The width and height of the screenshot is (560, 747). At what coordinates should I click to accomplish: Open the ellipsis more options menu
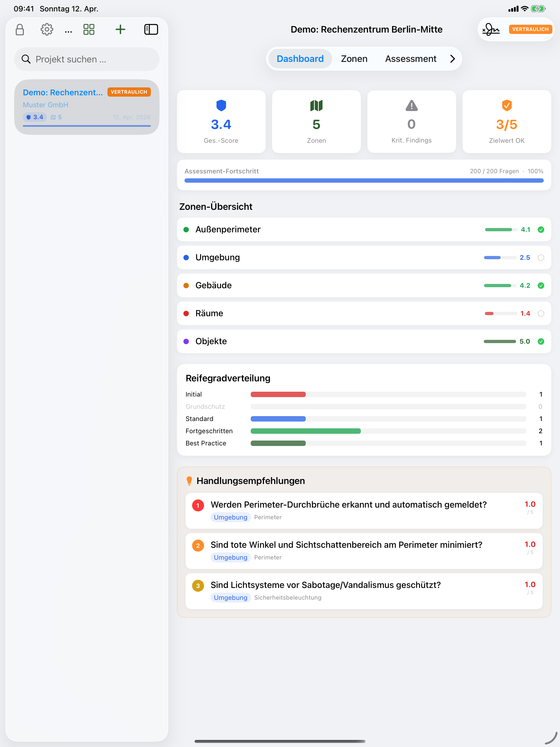point(68,30)
